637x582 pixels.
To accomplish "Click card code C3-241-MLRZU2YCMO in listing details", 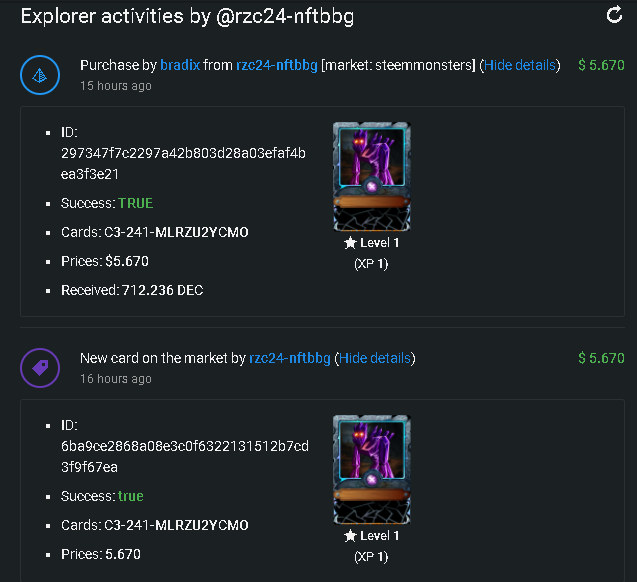I will [176, 525].
